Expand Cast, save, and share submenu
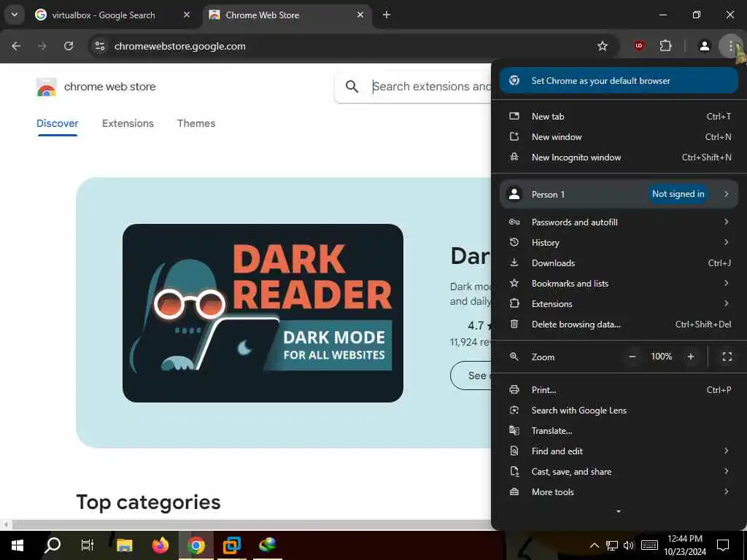This screenshot has height=560, width=747. coord(619,472)
